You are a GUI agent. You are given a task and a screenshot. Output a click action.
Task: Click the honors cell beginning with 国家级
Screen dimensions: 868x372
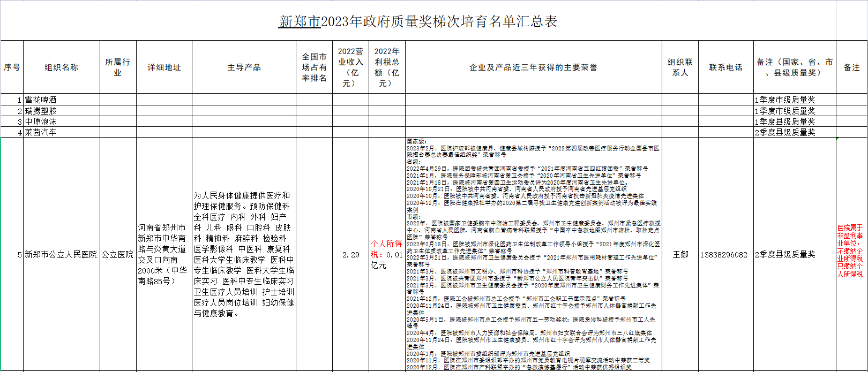tap(533, 255)
